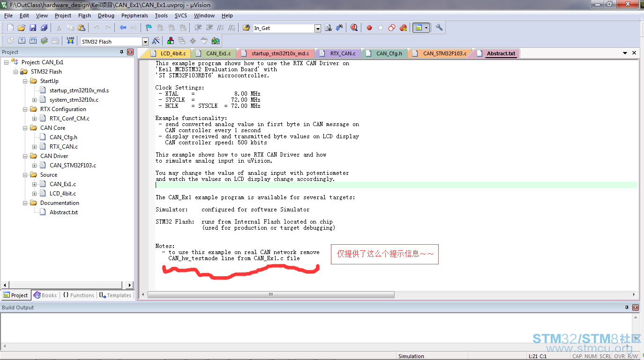Image resolution: width=644 pixels, height=360 pixels.
Task: Toggle insert/remove breakpoint red circle
Action: click(369, 28)
